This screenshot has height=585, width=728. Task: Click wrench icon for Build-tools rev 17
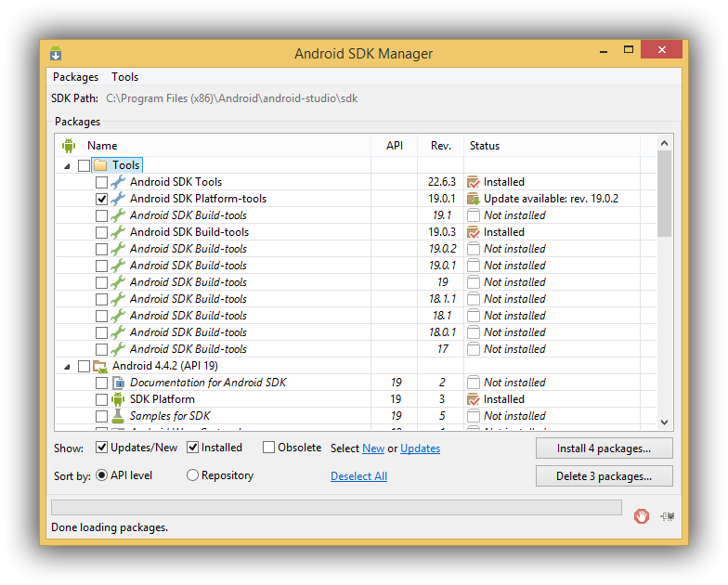pos(118,349)
